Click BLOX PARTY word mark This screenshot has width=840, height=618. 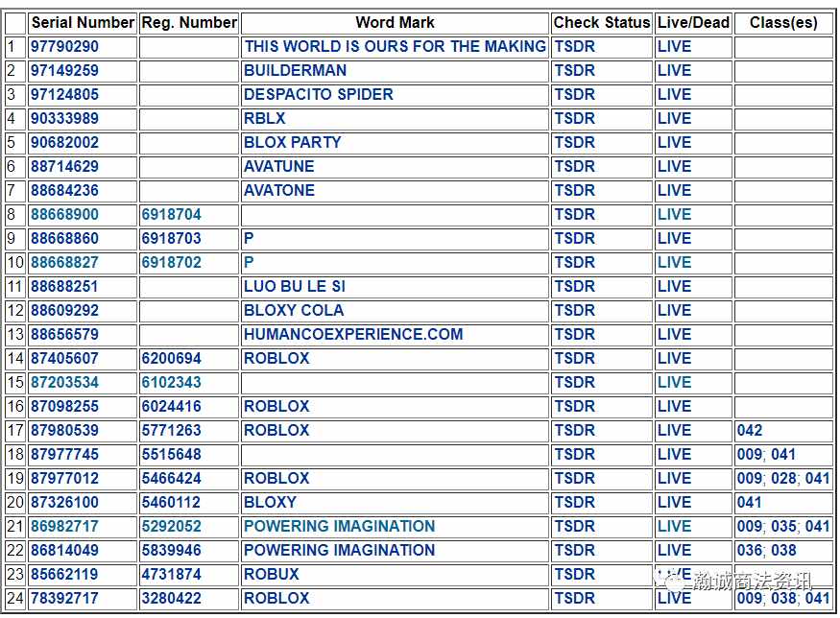(x=293, y=142)
